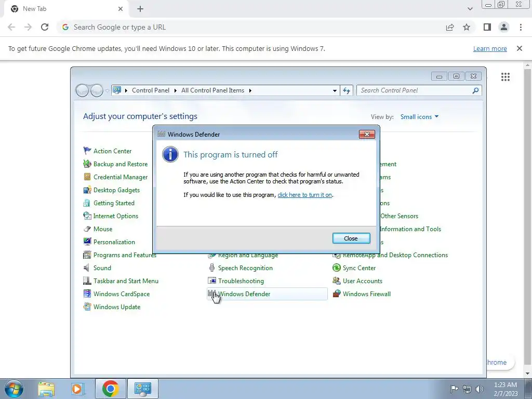Toggle the Chrome side panel icon
Image resolution: width=532 pixels, height=399 pixels.
click(x=487, y=27)
